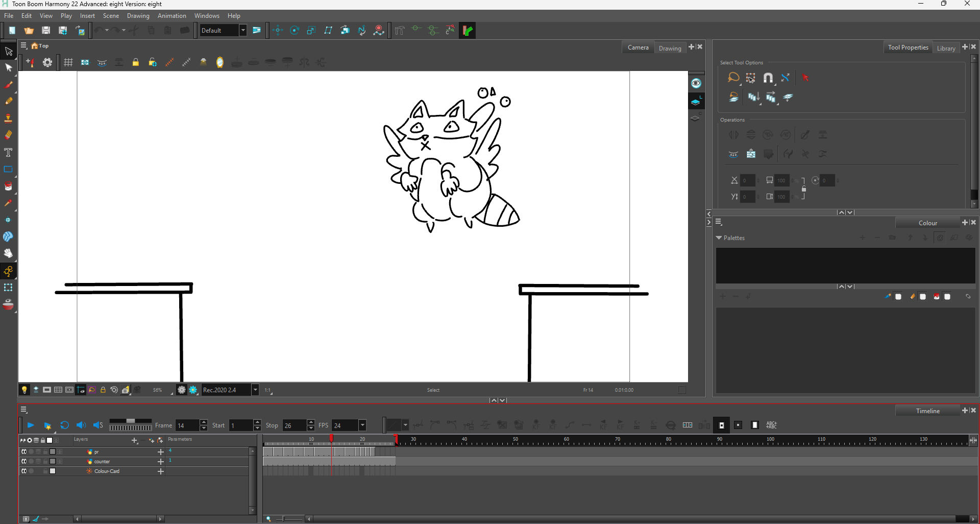Viewport: 980px width, 524px height.
Task: Open the Scene menu
Action: (111, 16)
